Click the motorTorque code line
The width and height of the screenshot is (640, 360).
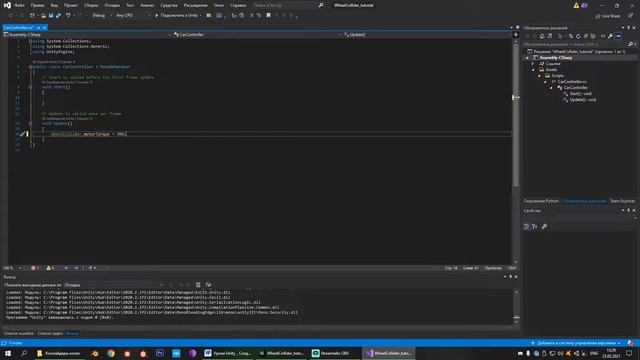(x=89, y=134)
